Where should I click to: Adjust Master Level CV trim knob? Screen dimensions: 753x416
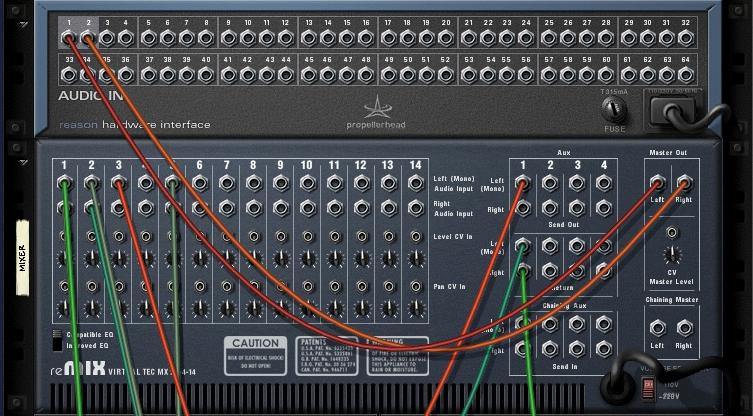(672, 255)
